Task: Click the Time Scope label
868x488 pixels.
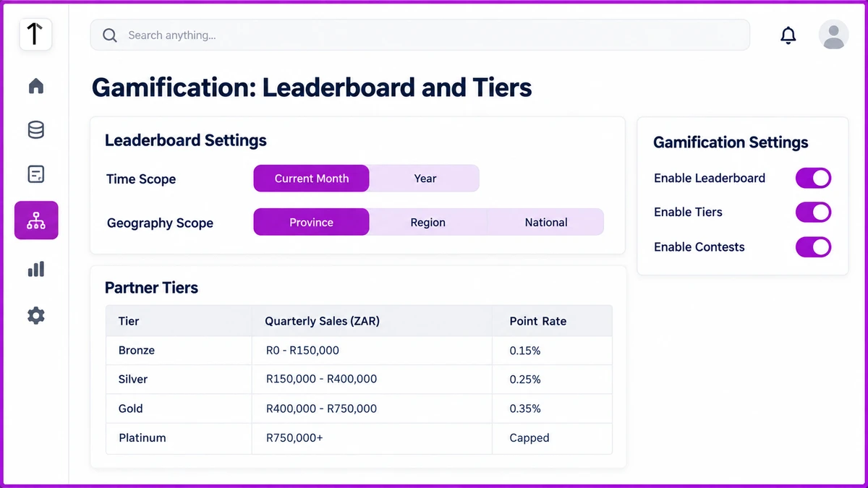Action: [x=141, y=179]
